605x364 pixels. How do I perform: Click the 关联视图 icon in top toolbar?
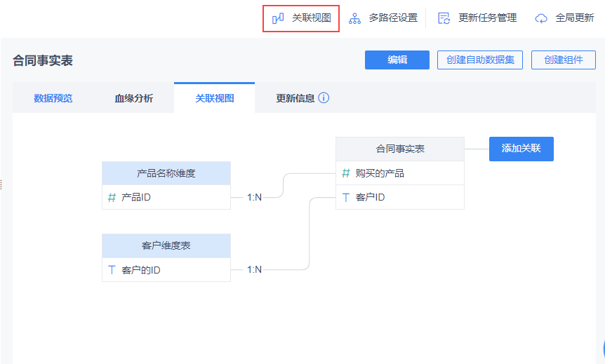tap(278, 18)
